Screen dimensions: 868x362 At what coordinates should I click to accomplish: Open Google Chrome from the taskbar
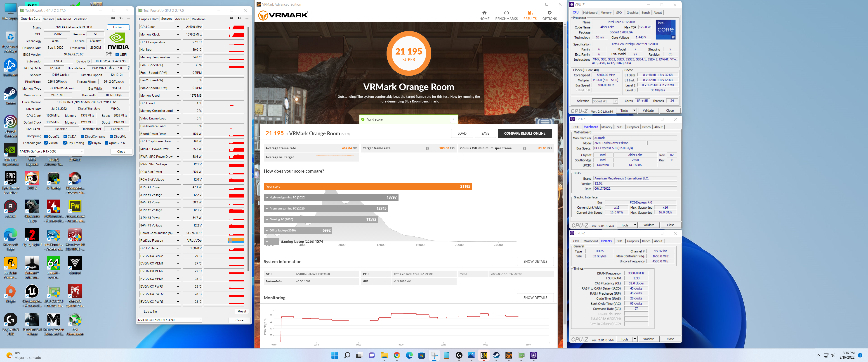pyautogui.click(x=397, y=355)
